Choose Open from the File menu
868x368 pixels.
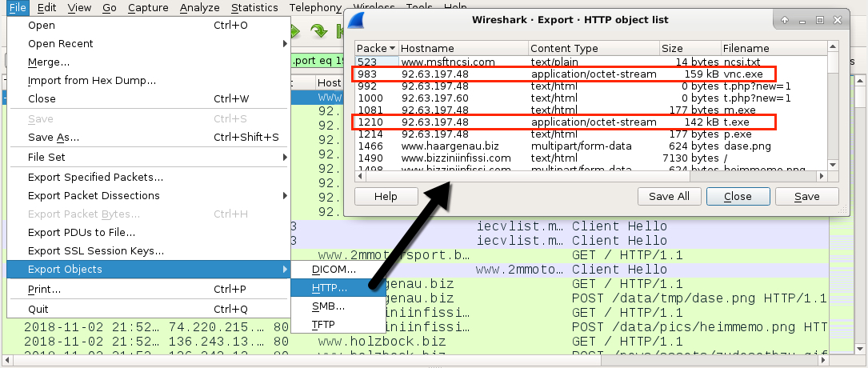pos(148,25)
